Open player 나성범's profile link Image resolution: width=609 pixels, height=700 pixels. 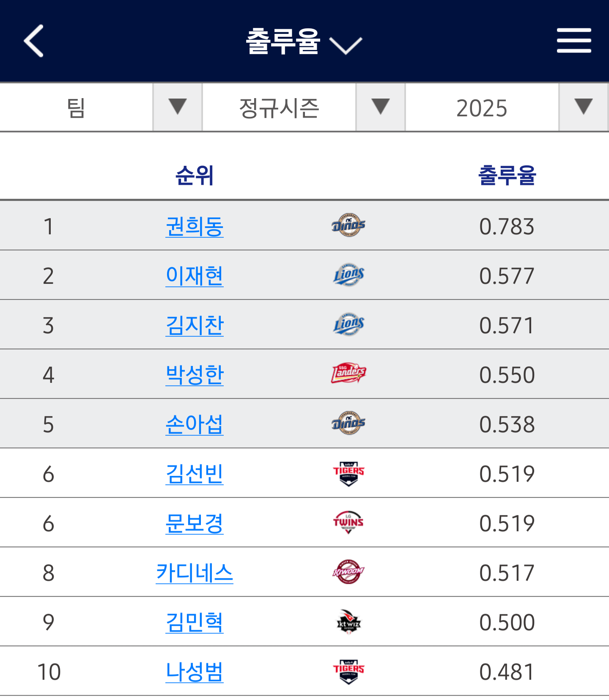pyautogui.click(x=195, y=672)
